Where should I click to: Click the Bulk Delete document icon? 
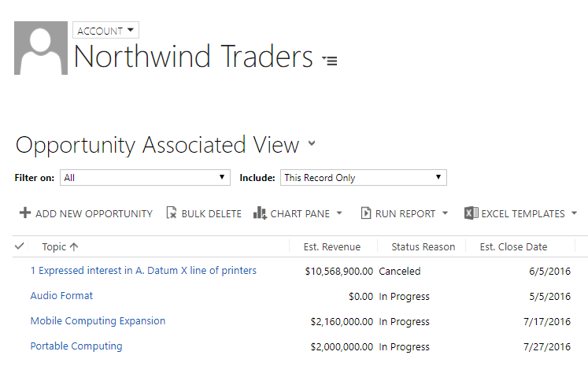coord(172,213)
